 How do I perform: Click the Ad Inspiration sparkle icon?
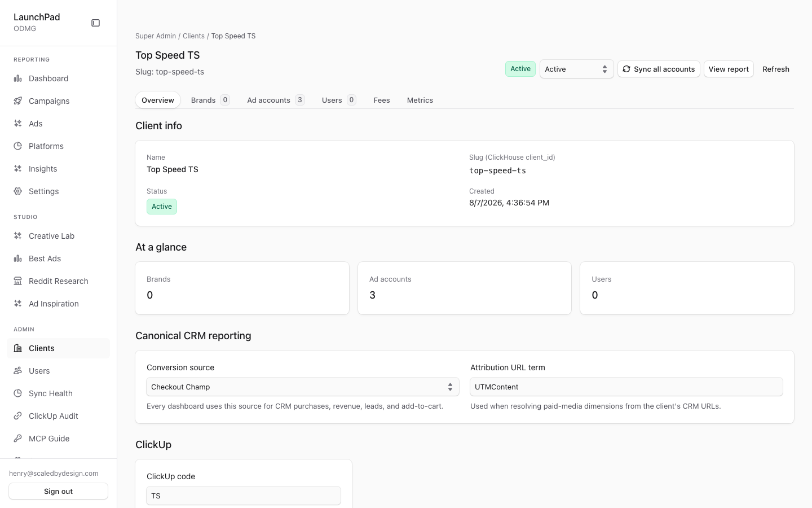(18, 304)
